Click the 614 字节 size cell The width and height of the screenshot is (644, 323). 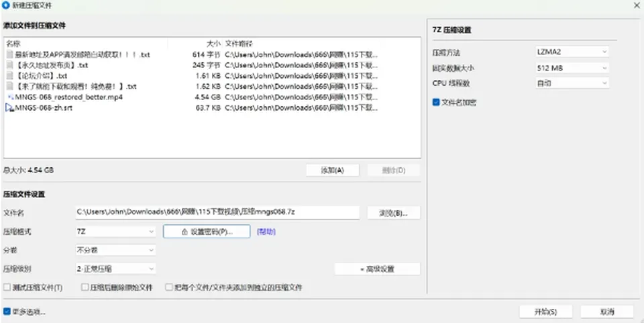[207, 54]
